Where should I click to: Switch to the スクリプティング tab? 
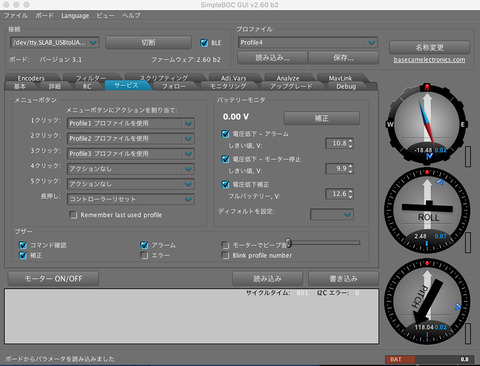point(164,78)
